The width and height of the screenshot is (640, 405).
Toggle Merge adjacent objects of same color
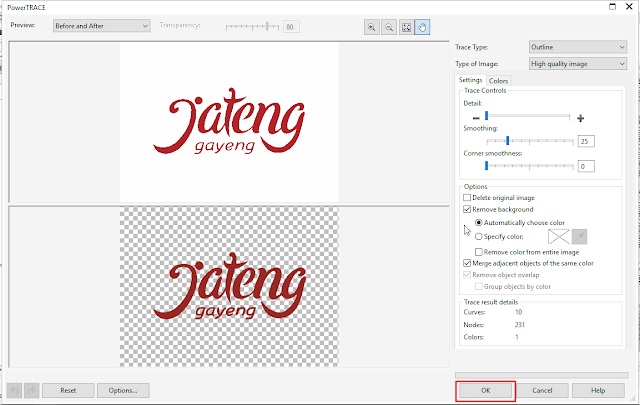[x=467, y=263]
